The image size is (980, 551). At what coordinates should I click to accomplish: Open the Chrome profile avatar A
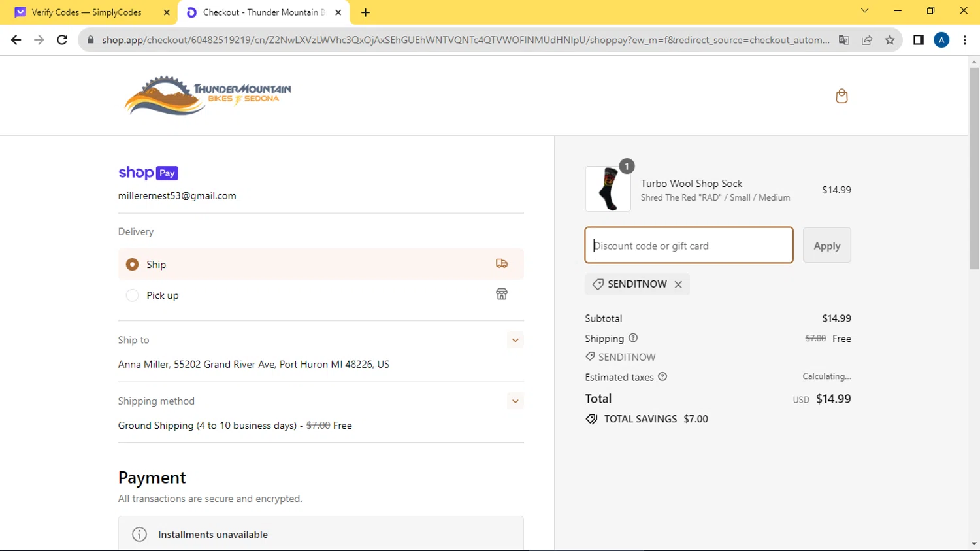tap(941, 40)
